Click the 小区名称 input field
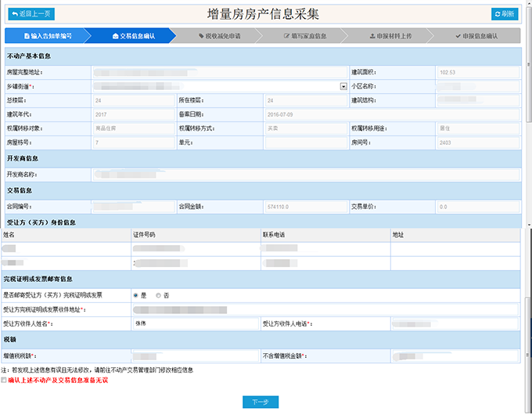Viewport: 532px width, 415px height. [477, 86]
